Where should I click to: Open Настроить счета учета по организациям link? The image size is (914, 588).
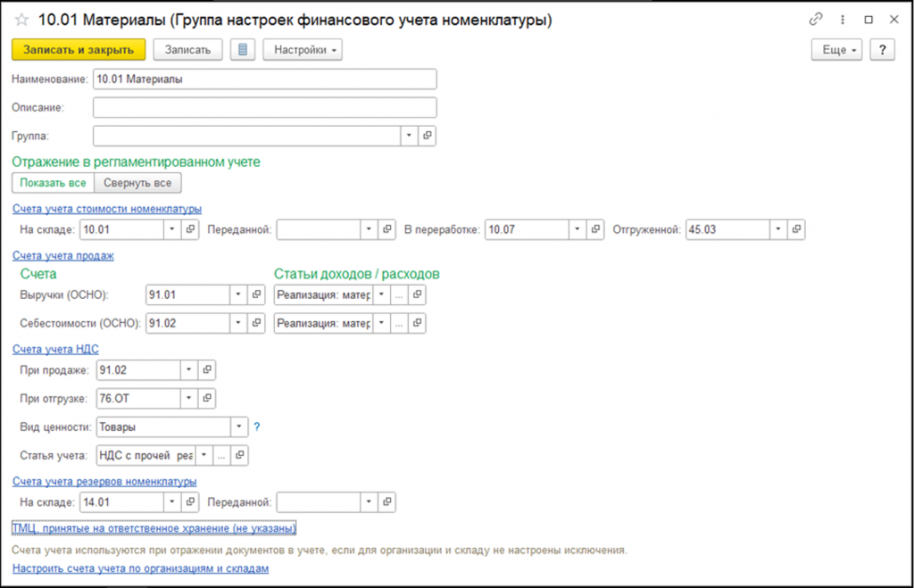[x=140, y=567]
